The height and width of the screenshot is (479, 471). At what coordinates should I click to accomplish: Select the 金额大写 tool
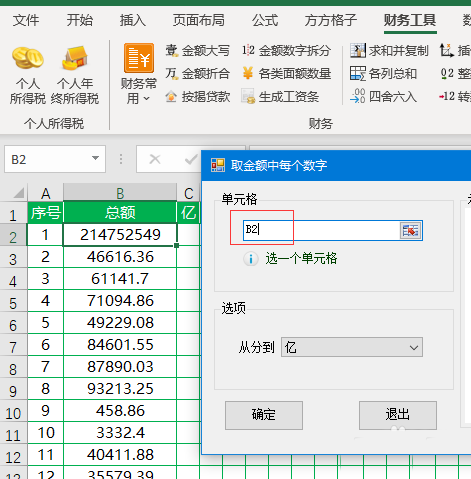197,51
